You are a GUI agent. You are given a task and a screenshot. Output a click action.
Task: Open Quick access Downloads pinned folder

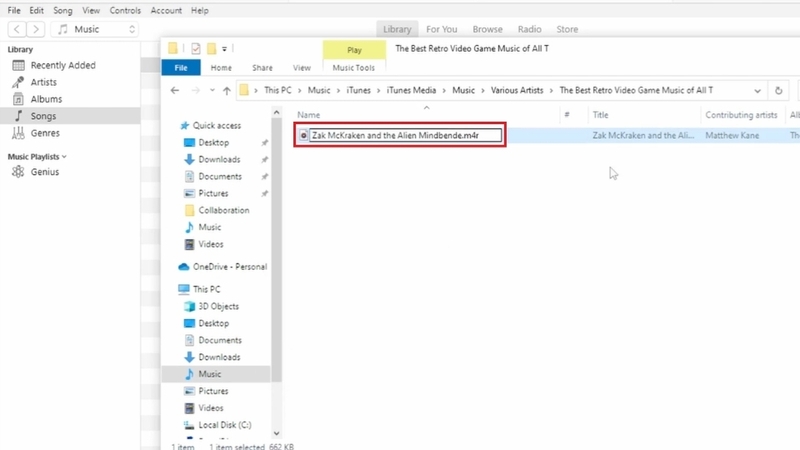point(219,159)
